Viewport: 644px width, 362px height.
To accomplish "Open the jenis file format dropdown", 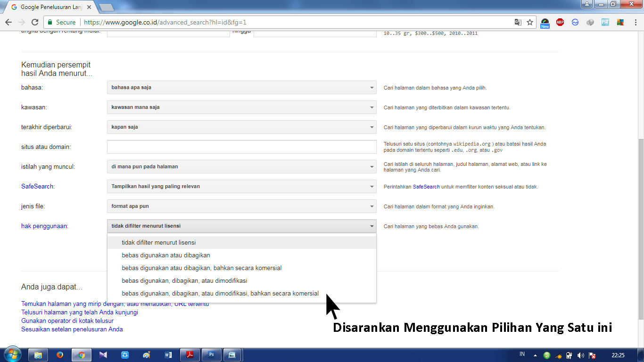I will [x=242, y=206].
